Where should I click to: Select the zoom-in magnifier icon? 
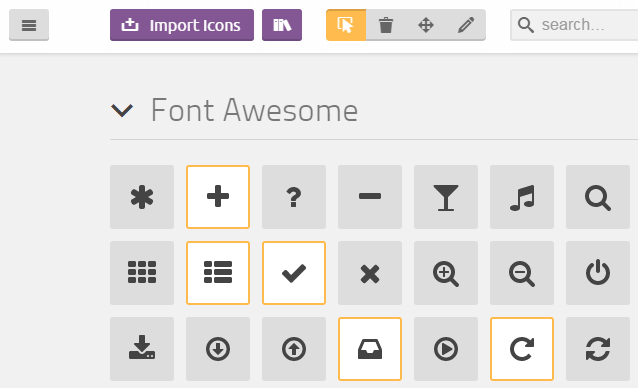[446, 273]
